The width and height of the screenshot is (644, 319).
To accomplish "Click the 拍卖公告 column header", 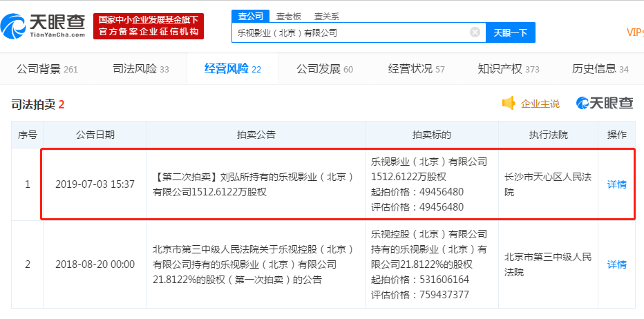I will coord(256,135).
